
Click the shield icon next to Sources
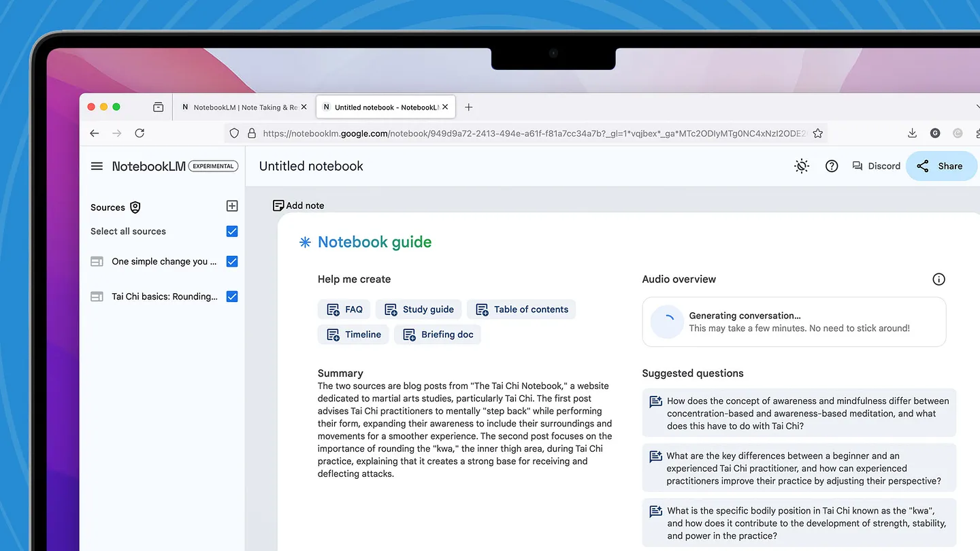coord(135,207)
